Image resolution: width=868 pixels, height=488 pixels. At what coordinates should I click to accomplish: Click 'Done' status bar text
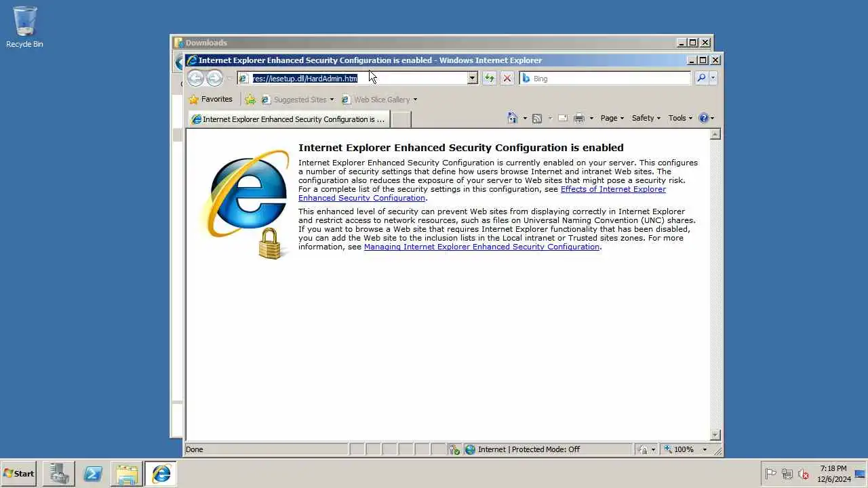195,449
